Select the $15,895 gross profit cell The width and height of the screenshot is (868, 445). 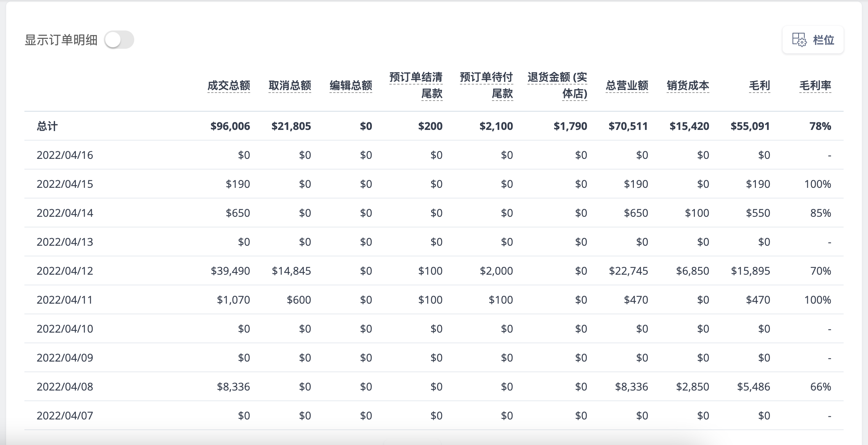pos(751,271)
